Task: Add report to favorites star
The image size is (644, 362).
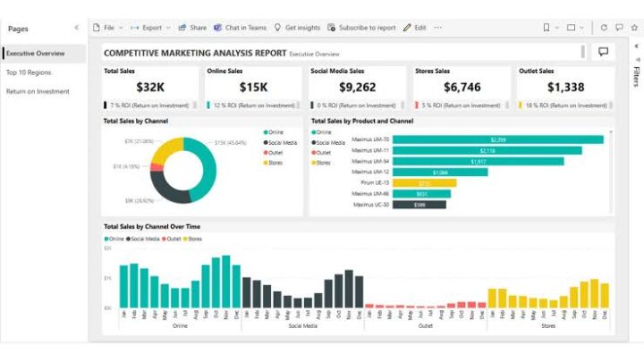Action: [x=632, y=28]
